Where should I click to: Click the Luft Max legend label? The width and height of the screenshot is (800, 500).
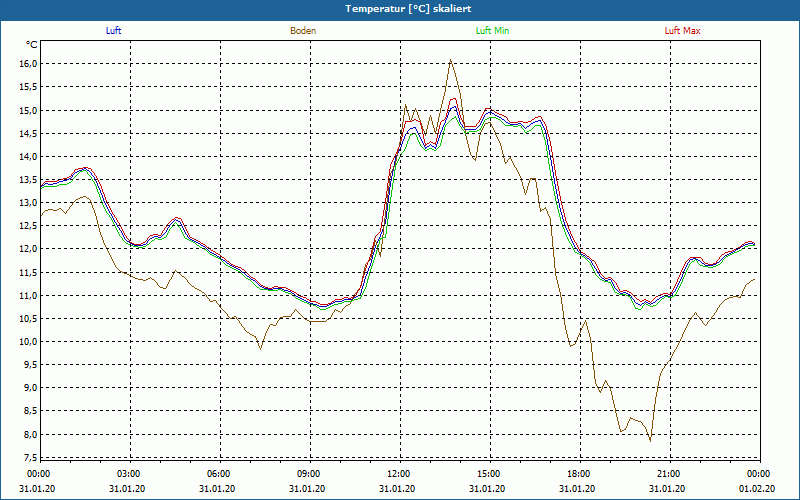click(x=682, y=31)
